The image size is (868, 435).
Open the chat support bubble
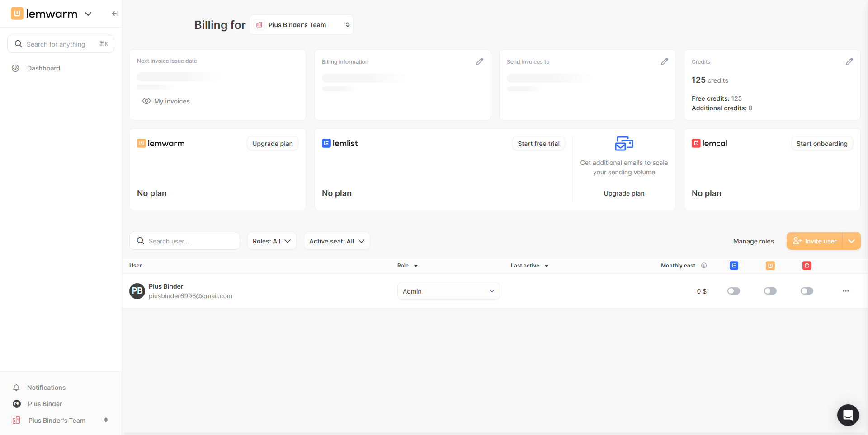pyautogui.click(x=848, y=415)
